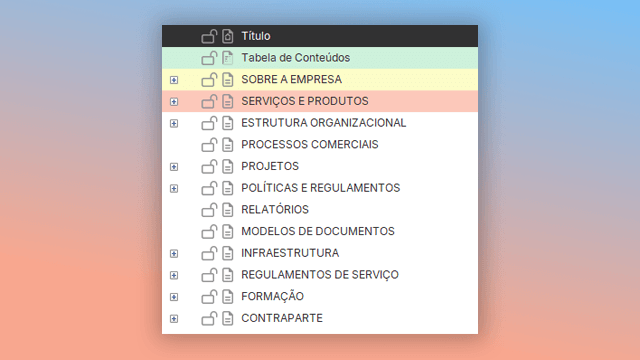Expand the ESTRUTURA ORGANIZACIONAL node
640x360 pixels.
(x=174, y=123)
